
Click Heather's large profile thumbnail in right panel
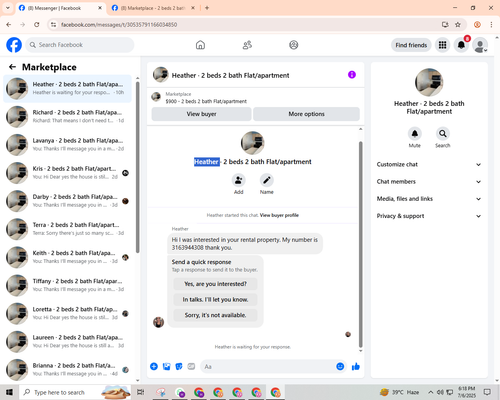[x=429, y=82]
